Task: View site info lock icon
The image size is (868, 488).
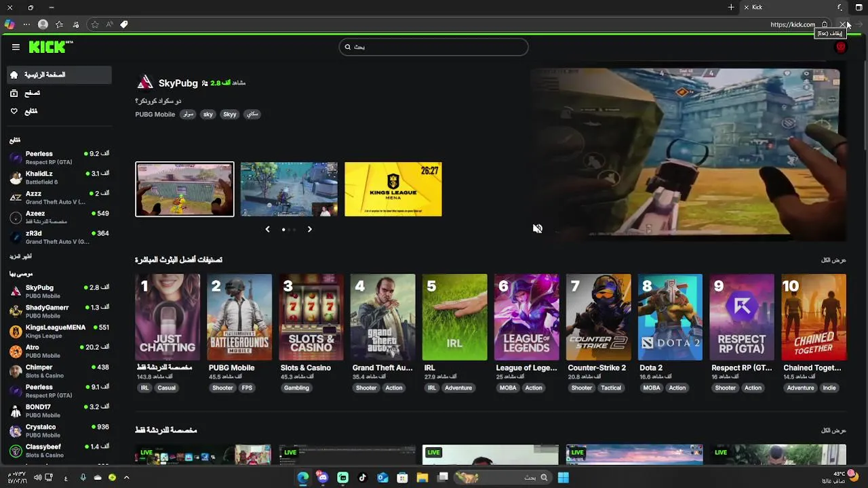Action: point(825,24)
